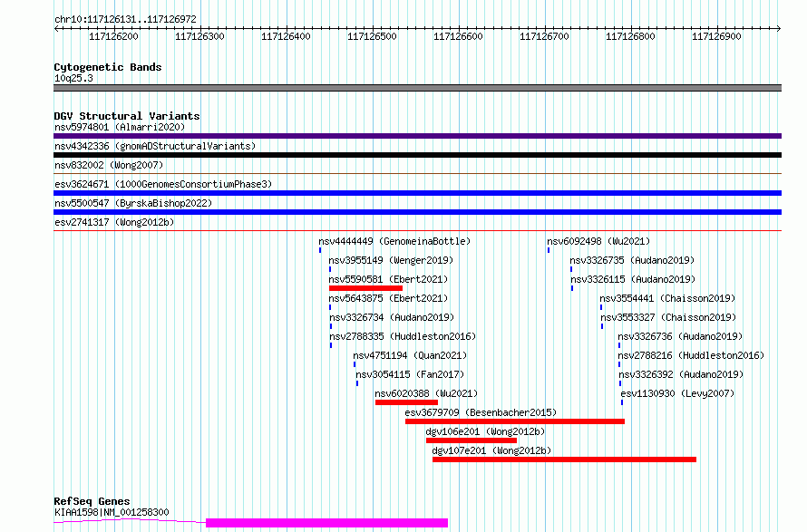This screenshot has width=807, height=532.
Task: Click the Cytogenetic Bands track heading
Action: [x=108, y=67]
